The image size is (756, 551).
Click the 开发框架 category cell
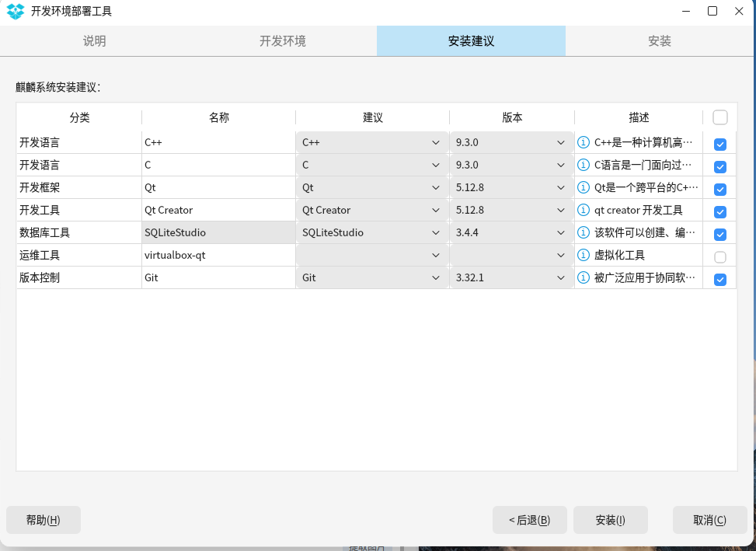pos(79,187)
